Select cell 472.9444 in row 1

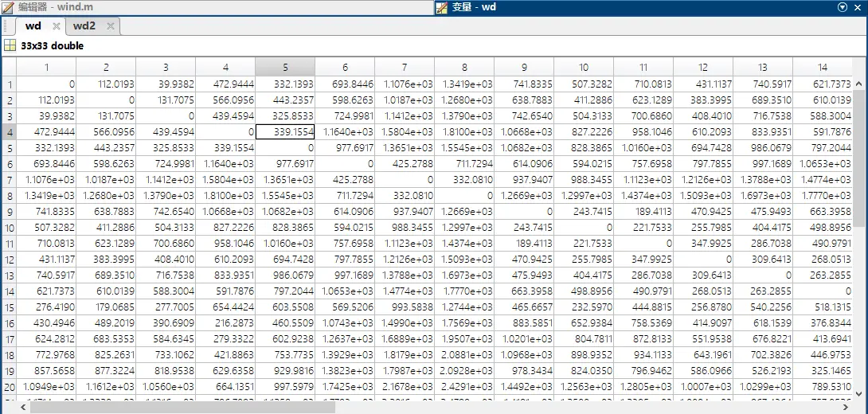point(225,84)
